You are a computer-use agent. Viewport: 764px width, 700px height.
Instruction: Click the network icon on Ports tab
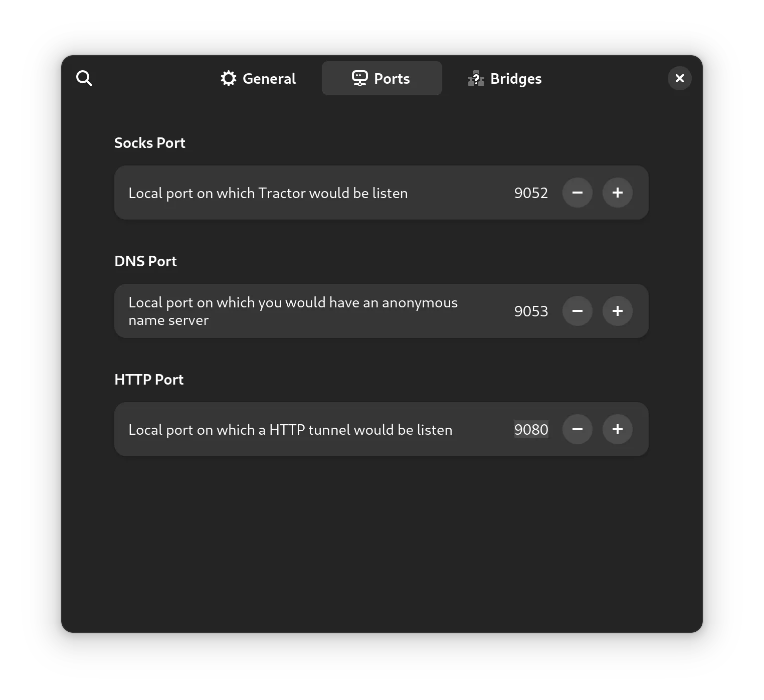(360, 78)
